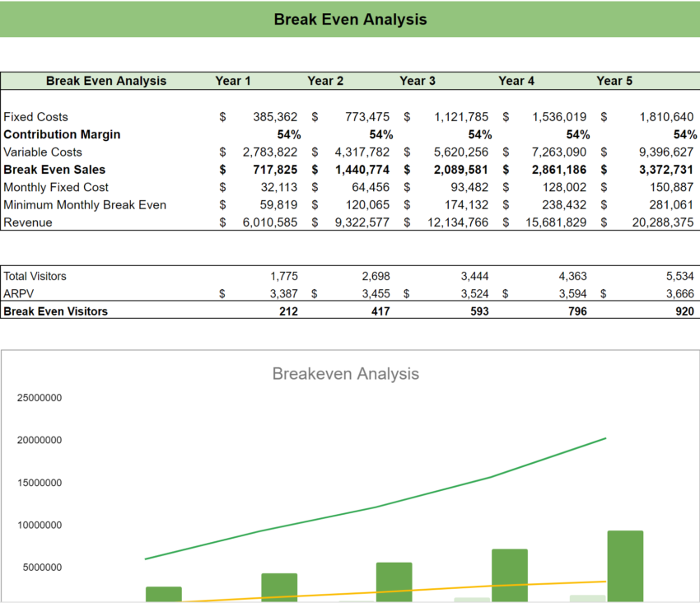The height and width of the screenshot is (603, 700).
Task: Select the 'Minimum Monthly Break Even' label
Action: click(85, 205)
